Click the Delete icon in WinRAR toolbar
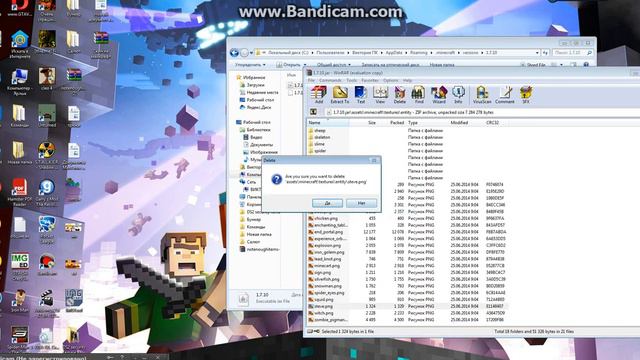Image resolution: width=640 pixels, height=360 pixels. point(400,95)
